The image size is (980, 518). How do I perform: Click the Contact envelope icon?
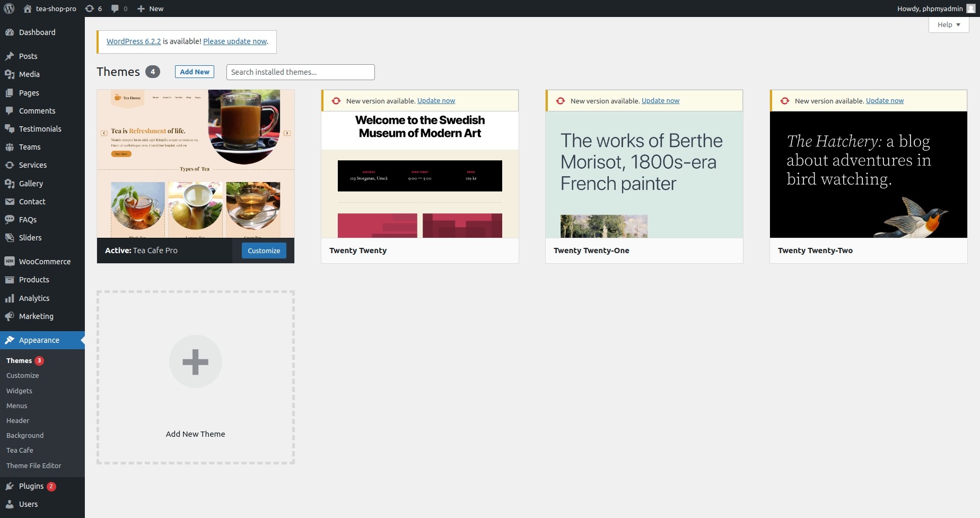(x=10, y=202)
